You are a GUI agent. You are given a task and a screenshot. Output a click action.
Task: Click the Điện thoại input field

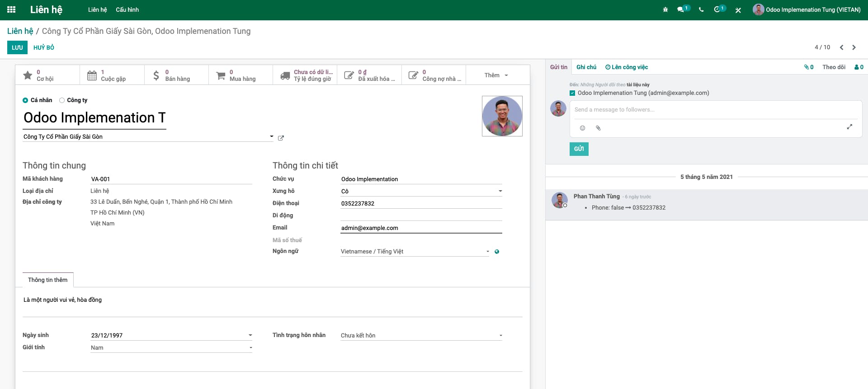[x=421, y=203]
